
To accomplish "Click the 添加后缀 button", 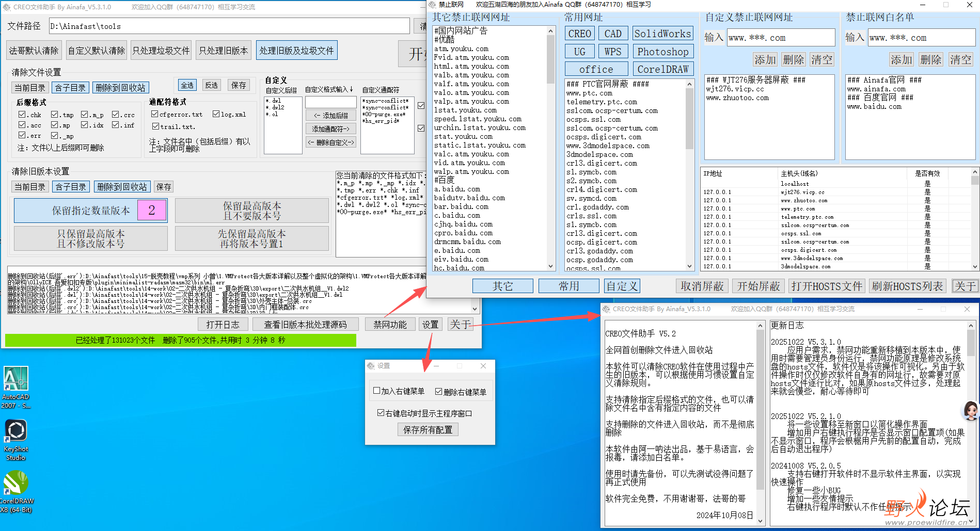I will point(331,116).
